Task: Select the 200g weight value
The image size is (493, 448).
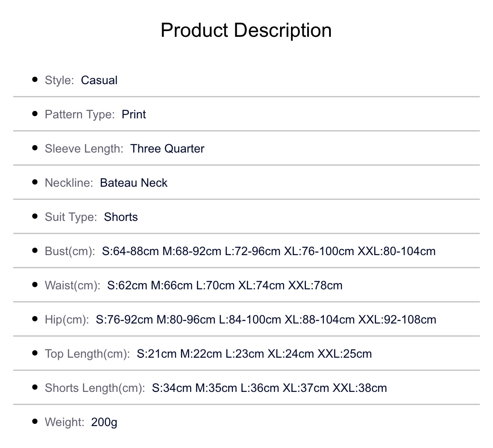Action: click(x=104, y=422)
